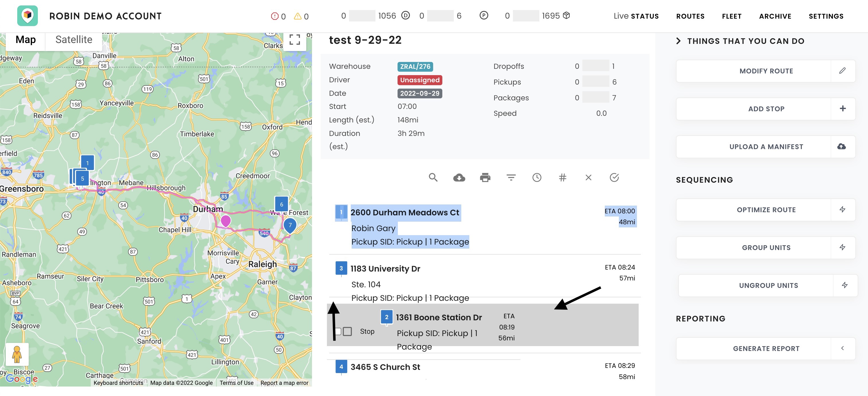Switch map to Map view

click(x=26, y=40)
